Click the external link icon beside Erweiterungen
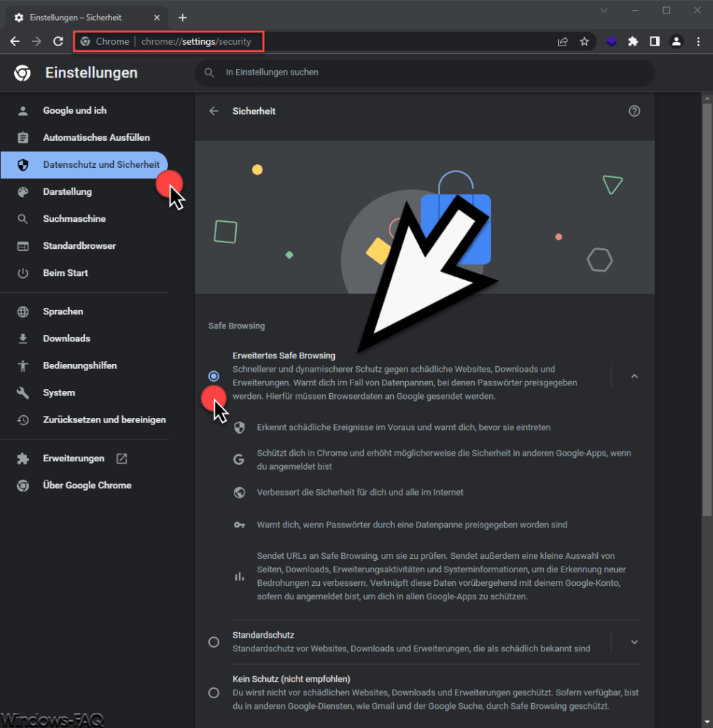Image resolution: width=713 pixels, height=728 pixels. click(122, 459)
